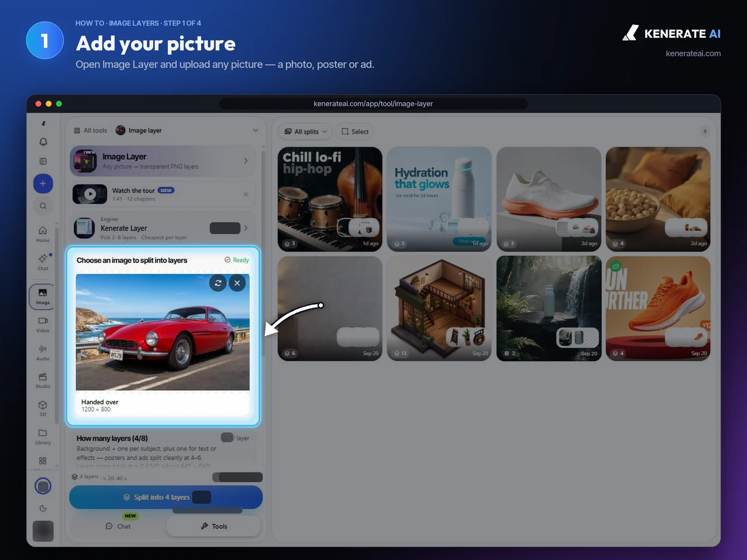Viewport: 747px width, 560px height.
Task: Dismiss the Watch the tour card
Action: click(246, 194)
